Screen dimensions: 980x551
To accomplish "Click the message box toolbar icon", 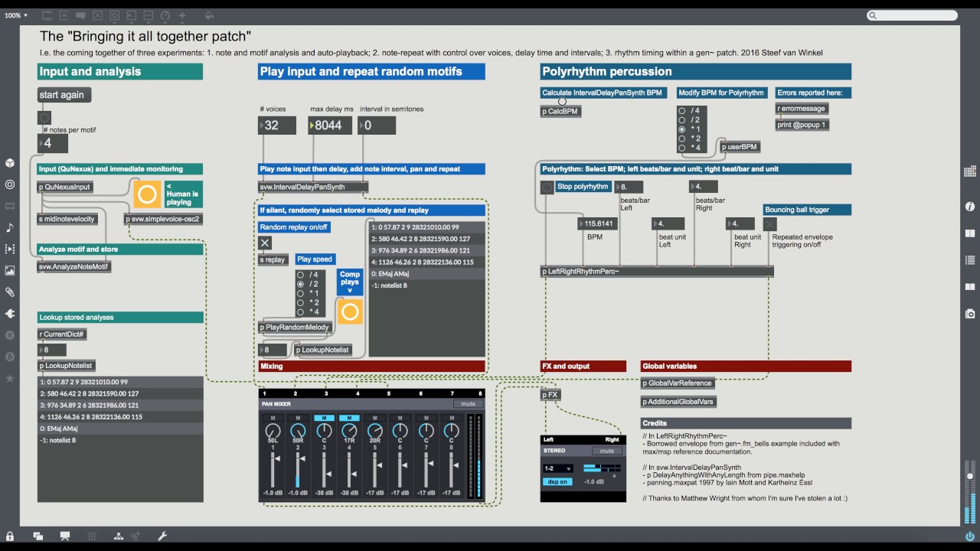I will pyautogui.click(x=64, y=15).
